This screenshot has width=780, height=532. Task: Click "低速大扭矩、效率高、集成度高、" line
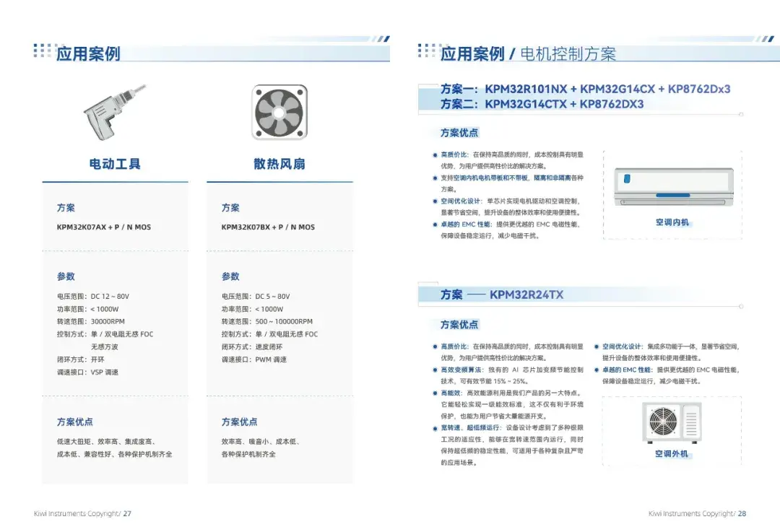point(106,442)
